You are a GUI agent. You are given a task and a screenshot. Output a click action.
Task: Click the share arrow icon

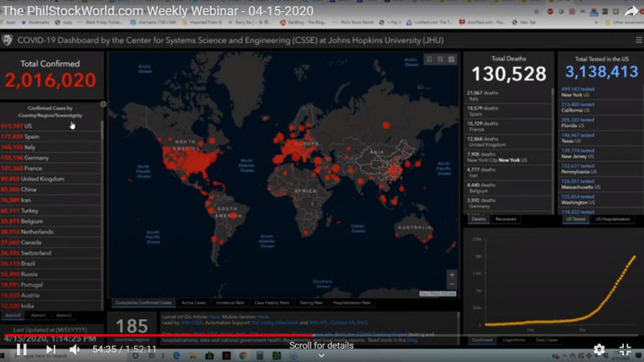631,11
